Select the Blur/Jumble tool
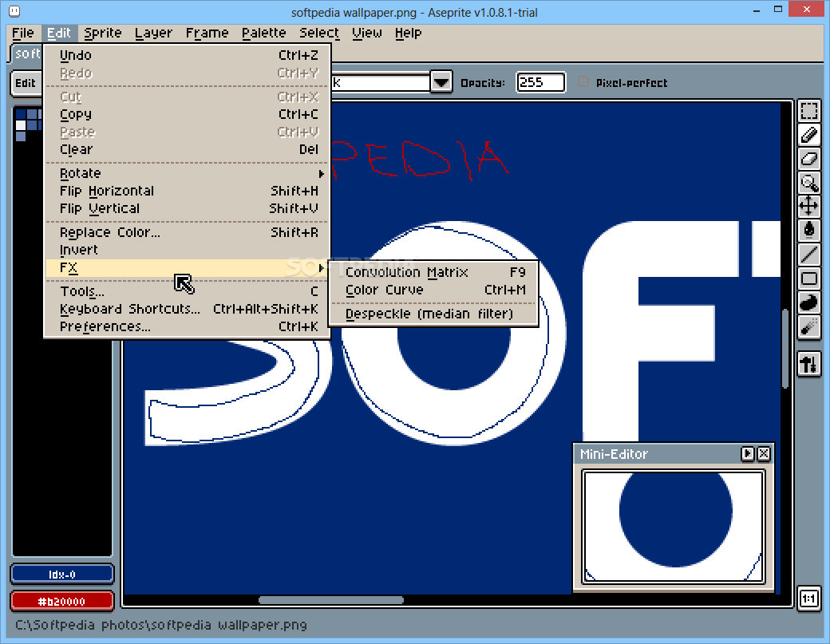830x644 pixels. [x=808, y=327]
